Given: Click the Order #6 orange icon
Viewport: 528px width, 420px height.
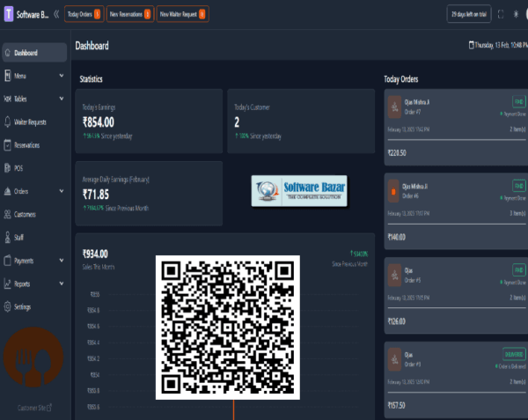Looking at the screenshot, I should (393, 191).
